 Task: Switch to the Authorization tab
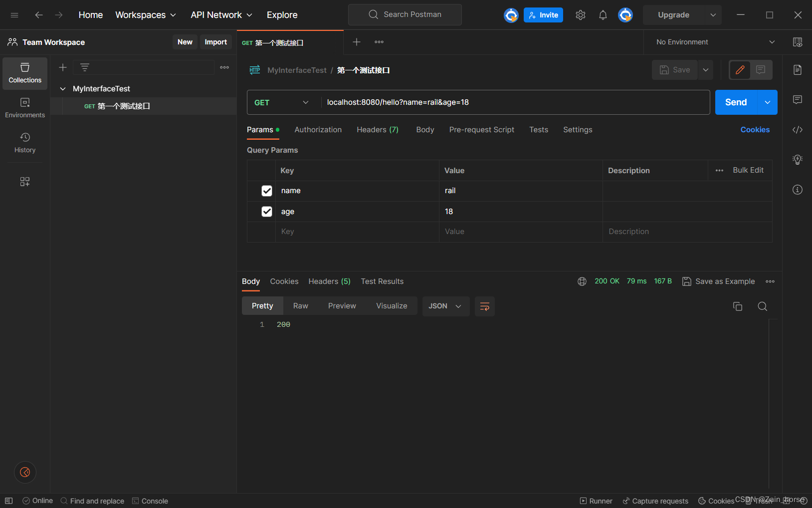[x=318, y=130]
